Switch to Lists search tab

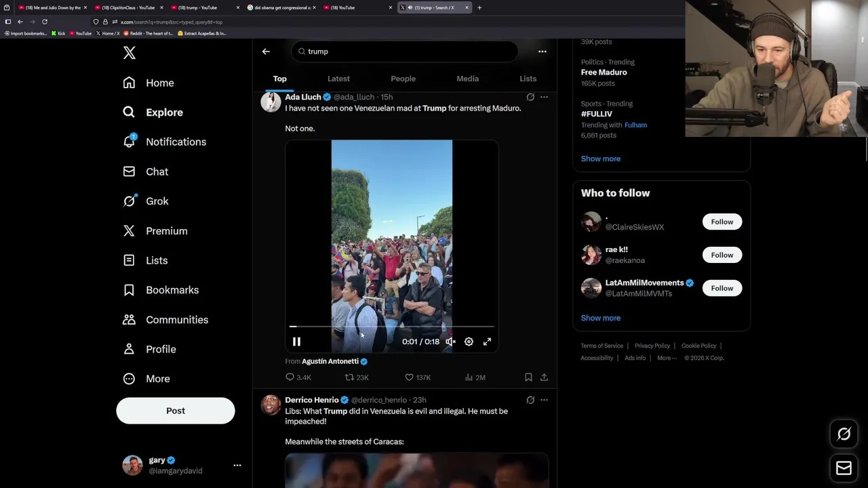point(528,79)
